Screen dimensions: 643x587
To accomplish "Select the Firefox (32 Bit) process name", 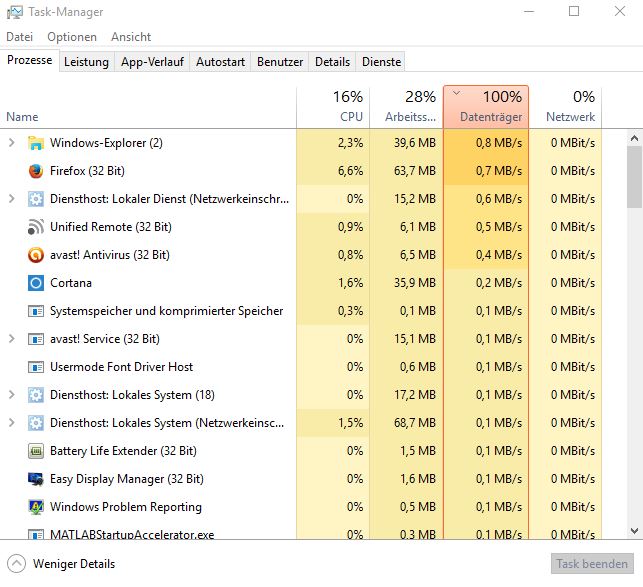I will click(87, 171).
